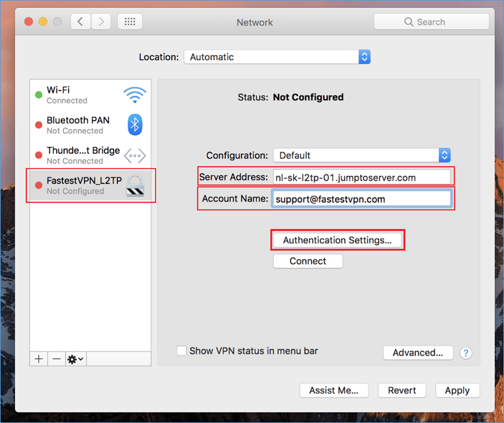Click the help question mark button
The width and height of the screenshot is (504, 423).
pos(466,353)
